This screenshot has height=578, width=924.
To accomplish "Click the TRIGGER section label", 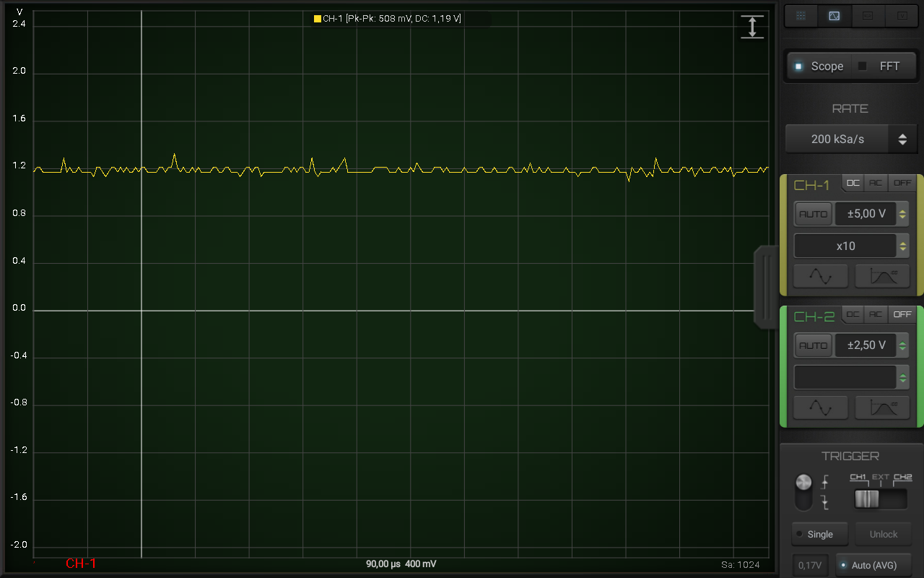I will point(850,456).
